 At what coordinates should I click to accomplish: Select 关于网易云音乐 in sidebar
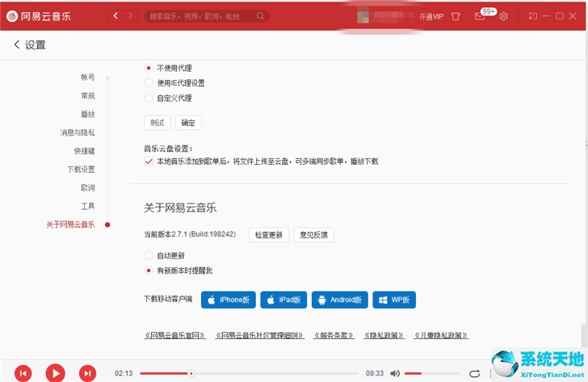[x=70, y=225]
